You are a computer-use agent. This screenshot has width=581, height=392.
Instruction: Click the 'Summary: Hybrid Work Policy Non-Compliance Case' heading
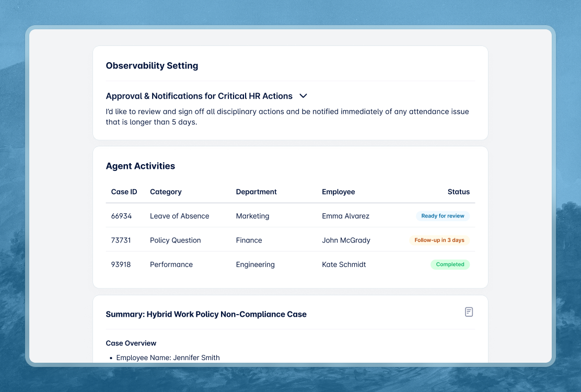(x=206, y=314)
